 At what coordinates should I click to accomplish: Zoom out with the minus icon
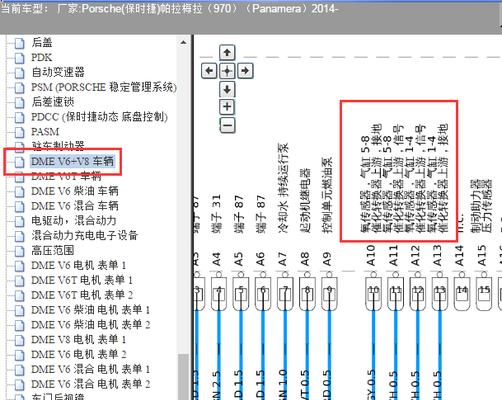pyautogui.click(x=227, y=125)
